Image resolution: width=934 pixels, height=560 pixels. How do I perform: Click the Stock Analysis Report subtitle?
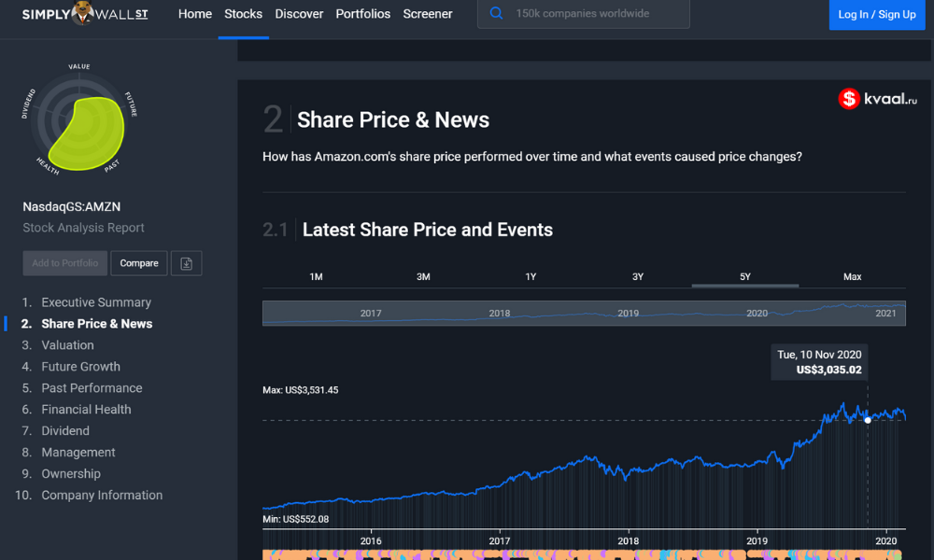coord(83,228)
